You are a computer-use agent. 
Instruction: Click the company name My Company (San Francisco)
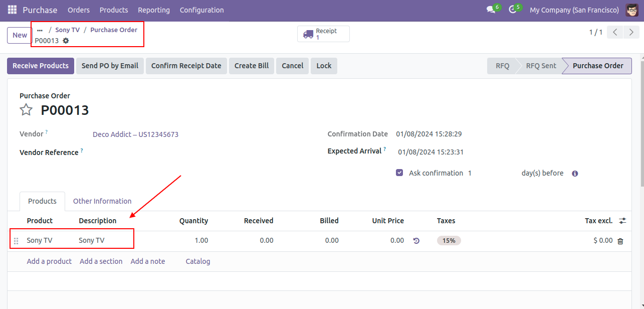(x=574, y=10)
